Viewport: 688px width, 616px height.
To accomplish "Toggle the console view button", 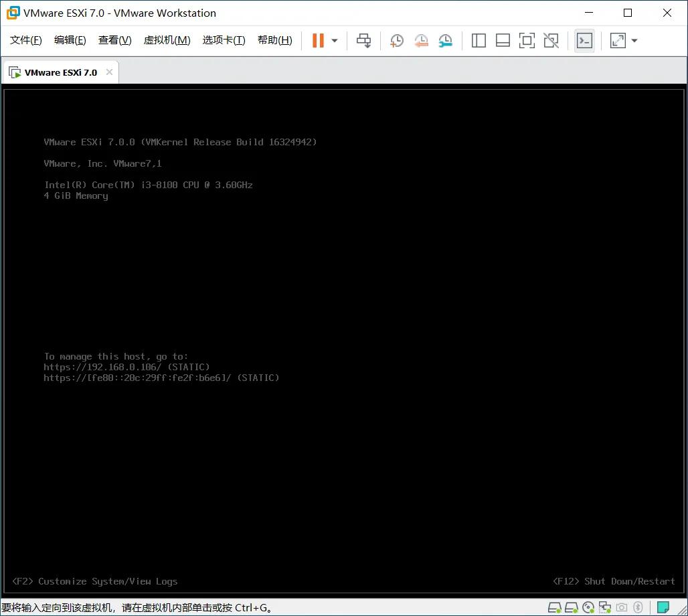I will [x=584, y=41].
